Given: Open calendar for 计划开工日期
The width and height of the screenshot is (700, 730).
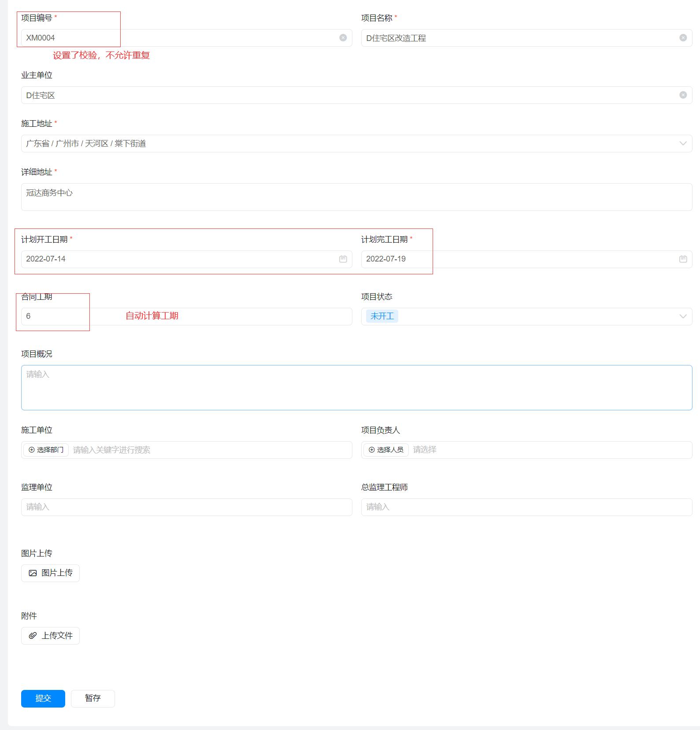Looking at the screenshot, I should [x=343, y=259].
